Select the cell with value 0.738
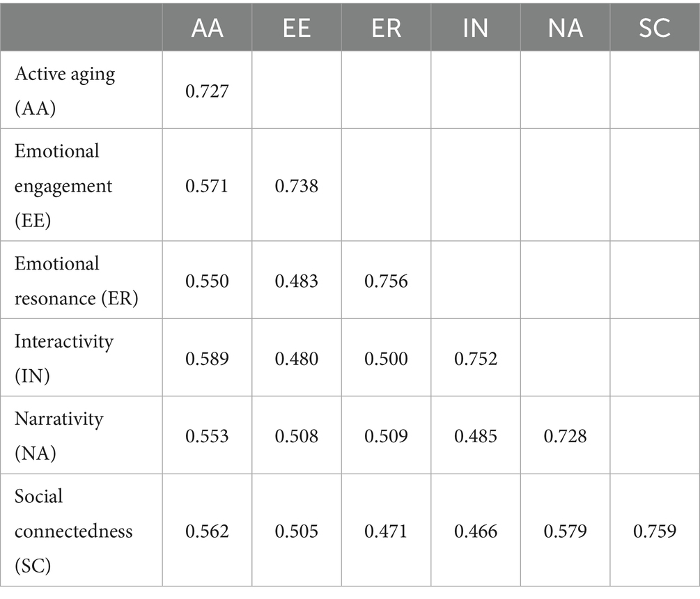 point(297,186)
